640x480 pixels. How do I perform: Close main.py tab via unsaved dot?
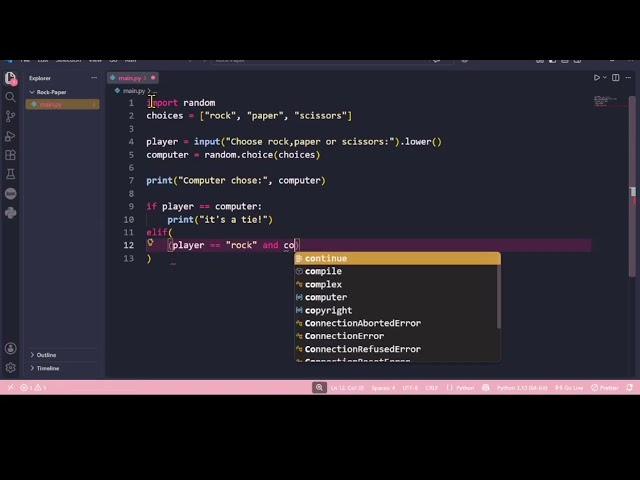tap(153, 78)
